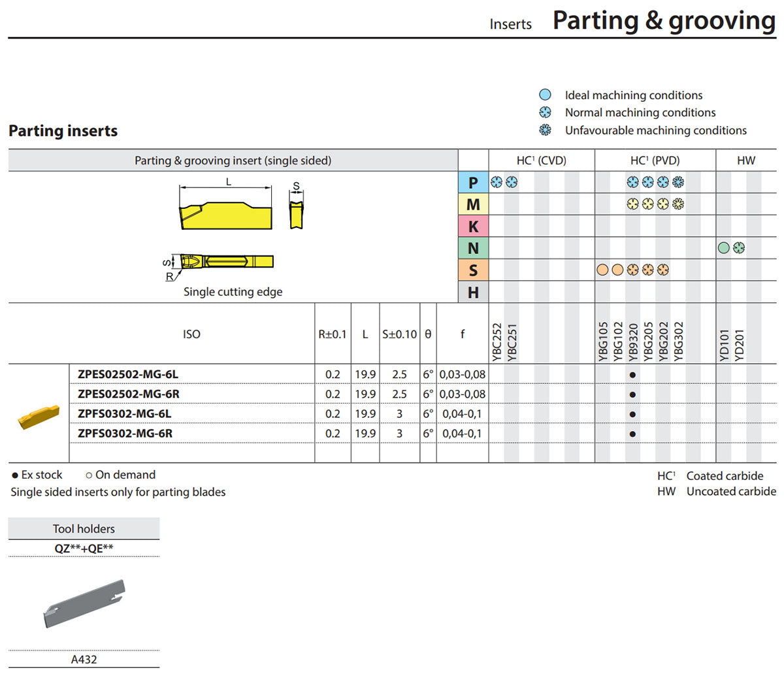Image resolution: width=784 pixels, height=685 pixels.
Task: Click the Parting inserts section heading
Action: [63, 131]
